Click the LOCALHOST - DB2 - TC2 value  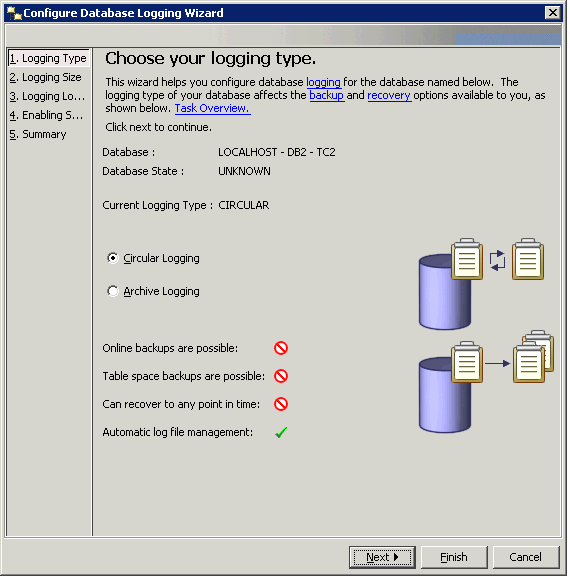(277, 152)
